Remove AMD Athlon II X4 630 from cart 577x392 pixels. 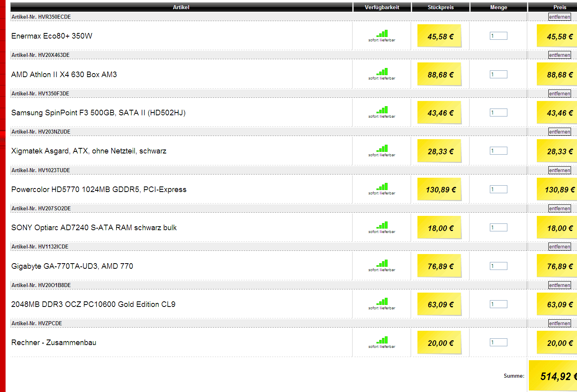[x=559, y=55]
